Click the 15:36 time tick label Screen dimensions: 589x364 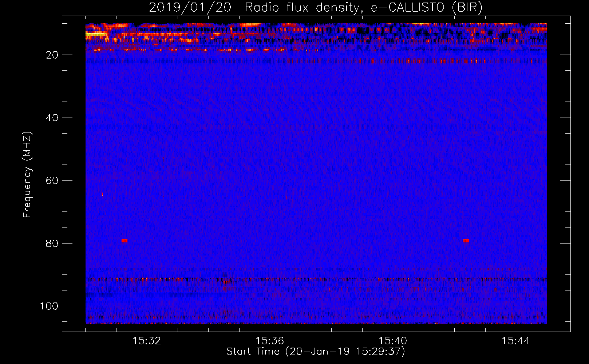(x=270, y=341)
